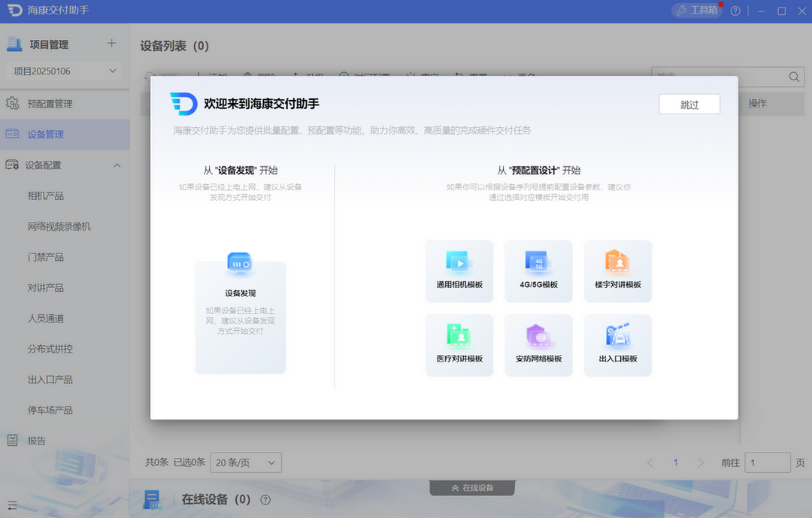Viewport: 812px width, 518px height.
Task: Click the 已选0条 selected count text
Action: (x=189, y=462)
